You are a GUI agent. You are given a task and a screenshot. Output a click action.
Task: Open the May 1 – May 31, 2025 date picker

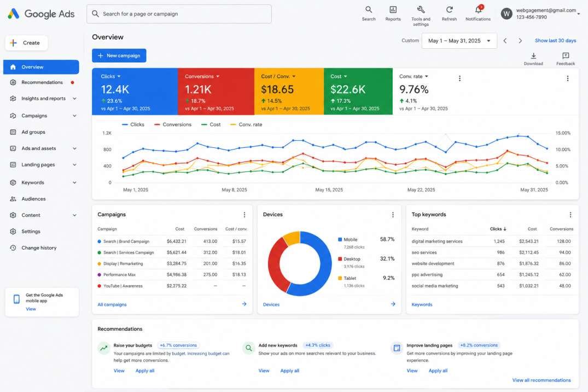(x=459, y=41)
